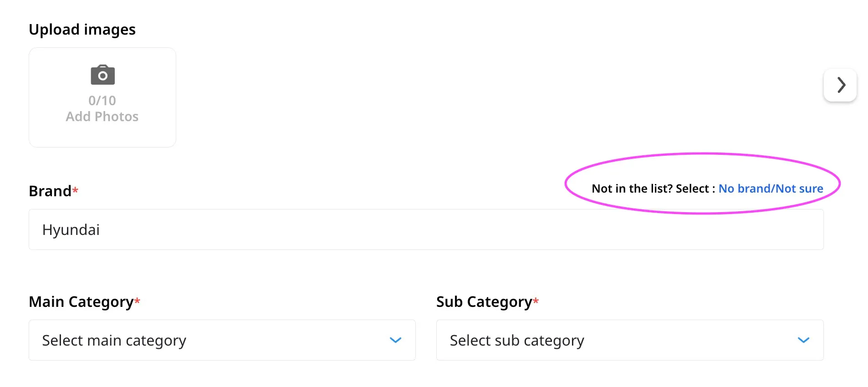Click the Main Category chevron arrow
The width and height of the screenshot is (868, 387).
coord(395,340)
